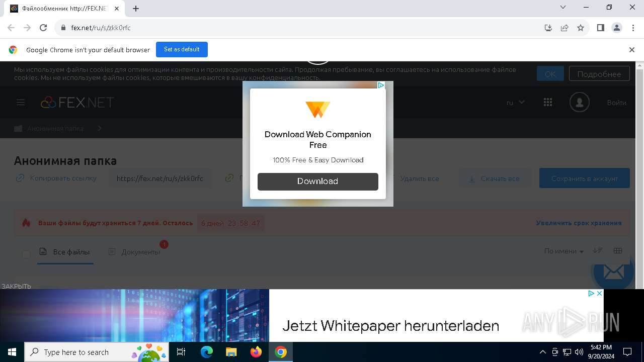Click 'Jetzt Whitepaper herunterladen' banner ad
Image resolution: width=644 pixels, height=362 pixels.
(x=391, y=326)
